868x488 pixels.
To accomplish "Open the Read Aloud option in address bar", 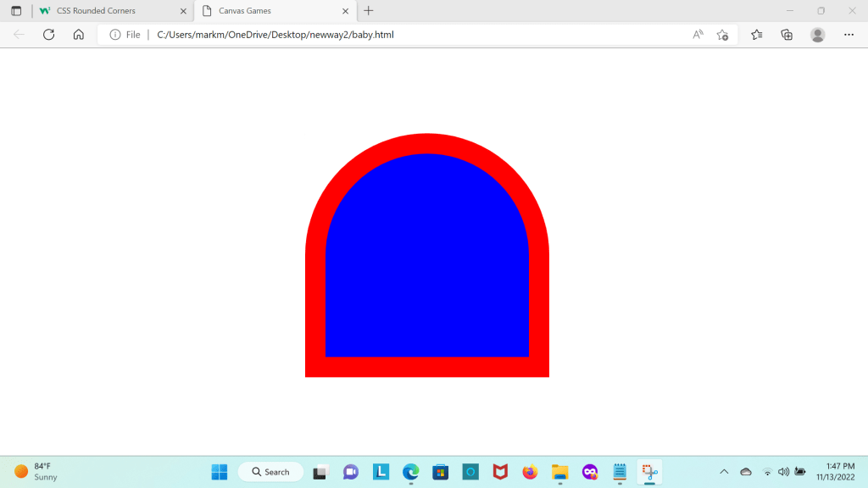I will click(698, 35).
